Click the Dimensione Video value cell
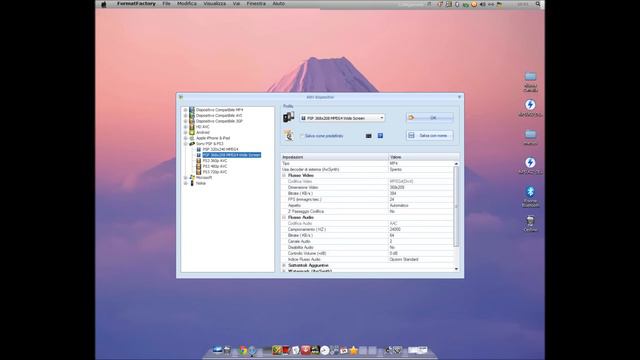 [420, 187]
